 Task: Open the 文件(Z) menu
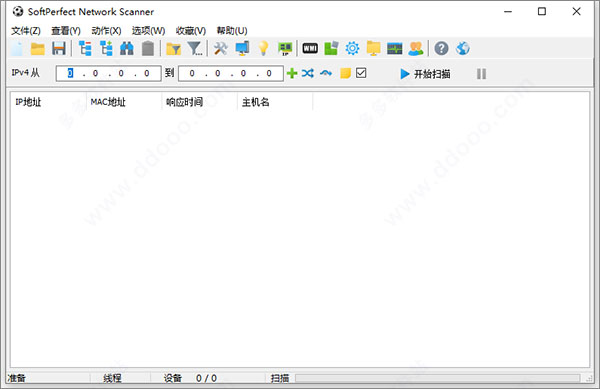(26, 31)
